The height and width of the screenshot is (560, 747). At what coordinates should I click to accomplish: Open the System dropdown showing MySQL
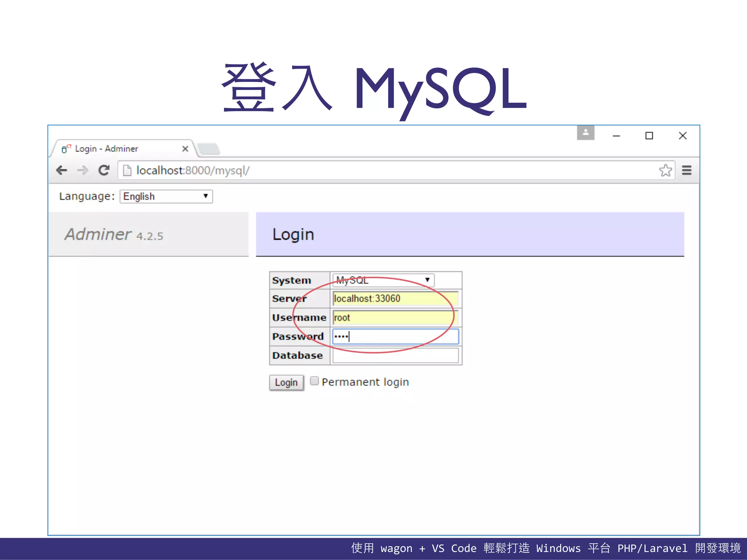pyautogui.click(x=383, y=280)
